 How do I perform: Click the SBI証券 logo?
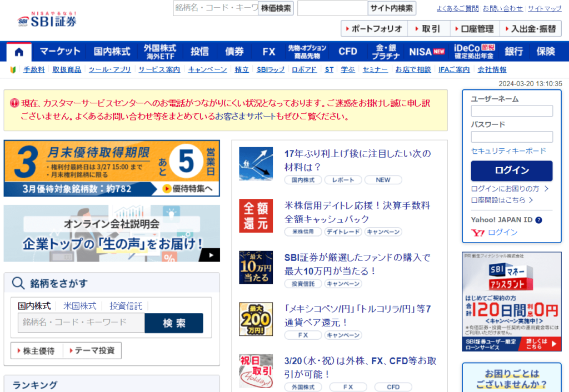tap(47, 19)
